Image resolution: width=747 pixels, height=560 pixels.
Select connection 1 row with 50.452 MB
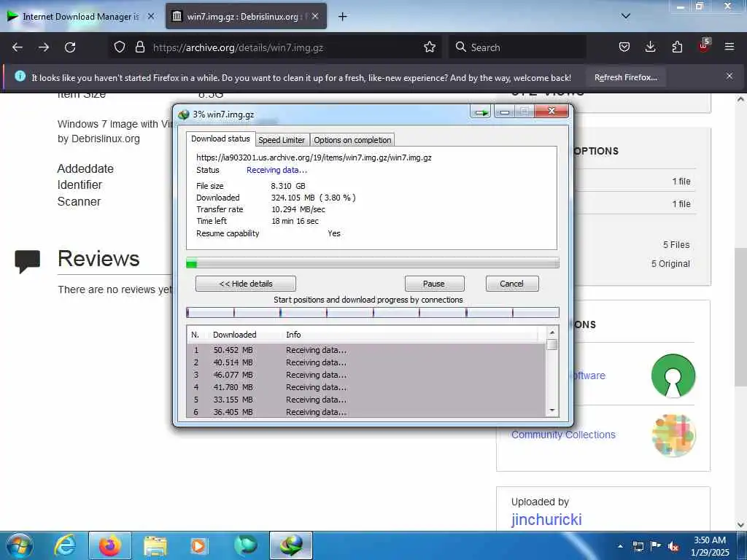coord(366,350)
